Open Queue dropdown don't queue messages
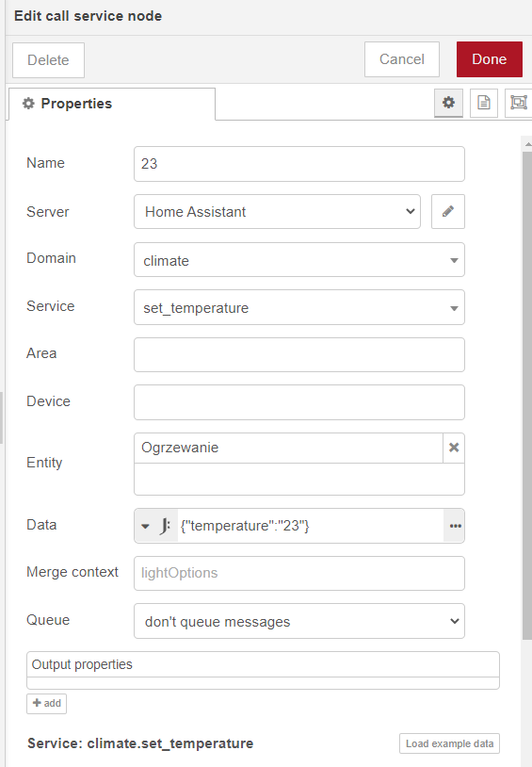 click(x=299, y=621)
